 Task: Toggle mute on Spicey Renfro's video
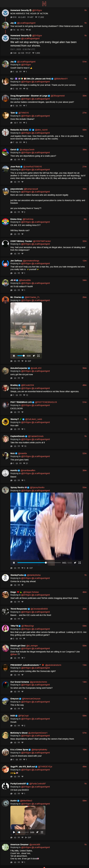coord(75,562)
